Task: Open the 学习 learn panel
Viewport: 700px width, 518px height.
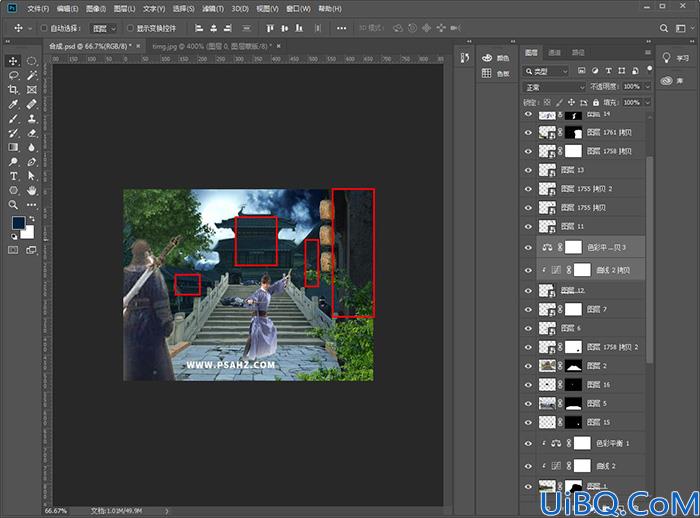Action: tap(676, 58)
